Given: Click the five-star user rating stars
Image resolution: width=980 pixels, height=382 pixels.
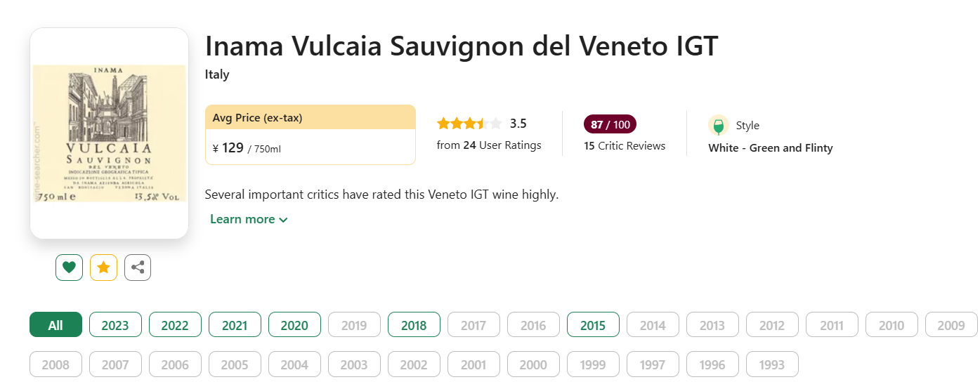Looking at the screenshot, I should point(469,124).
